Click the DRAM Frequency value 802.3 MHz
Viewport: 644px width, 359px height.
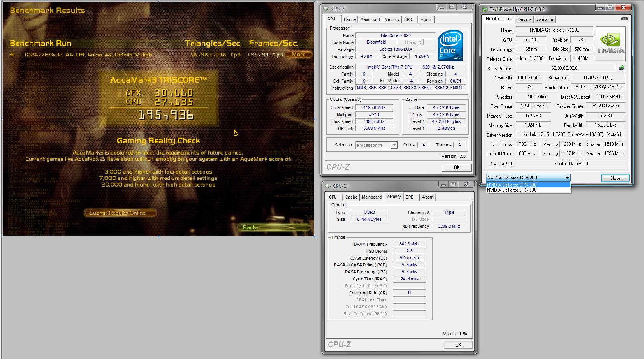coord(410,244)
